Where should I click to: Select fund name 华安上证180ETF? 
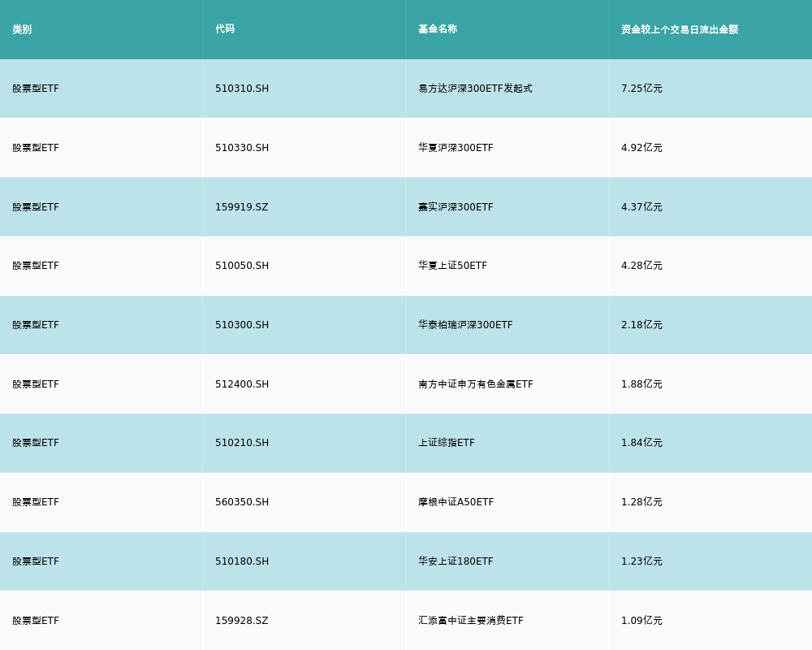[456, 561]
